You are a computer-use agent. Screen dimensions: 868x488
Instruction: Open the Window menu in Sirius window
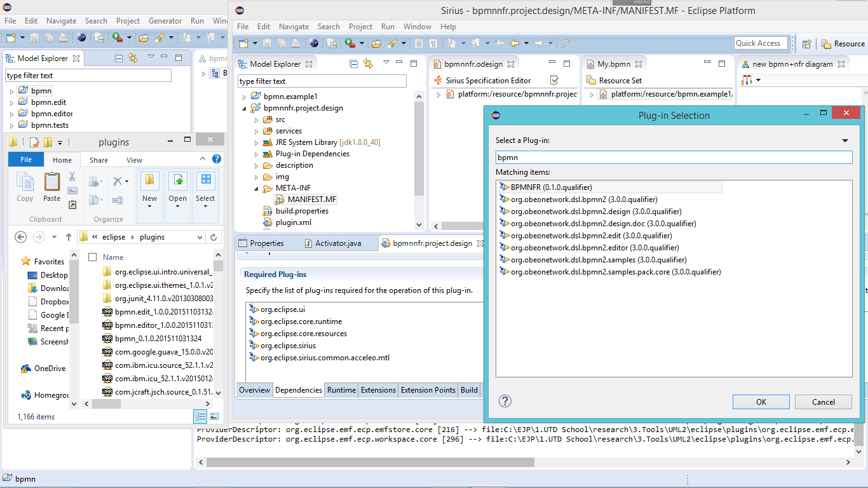(417, 27)
